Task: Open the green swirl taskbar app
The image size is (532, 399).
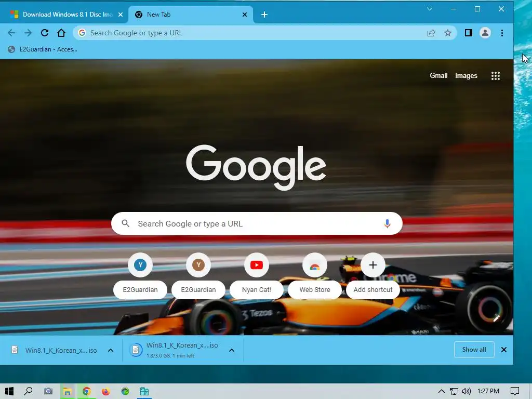Action: pyautogui.click(x=125, y=392)
